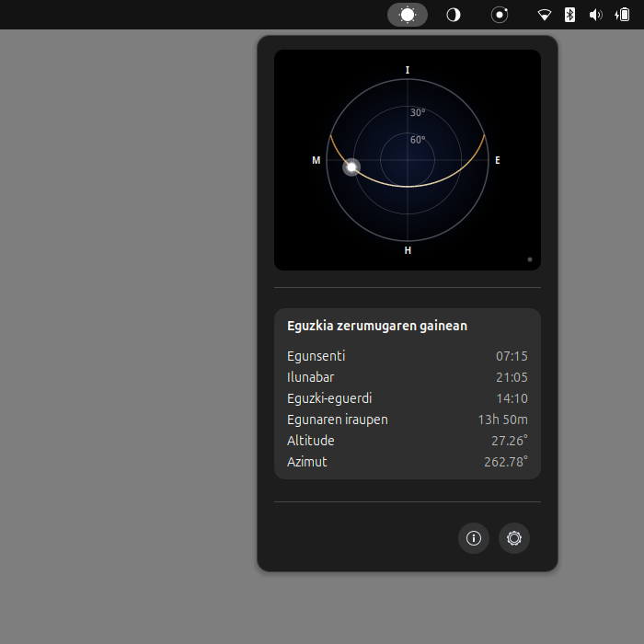644x644 pixels.
Task: Click the 30° altitude ring label
Action: click(418, 112)
